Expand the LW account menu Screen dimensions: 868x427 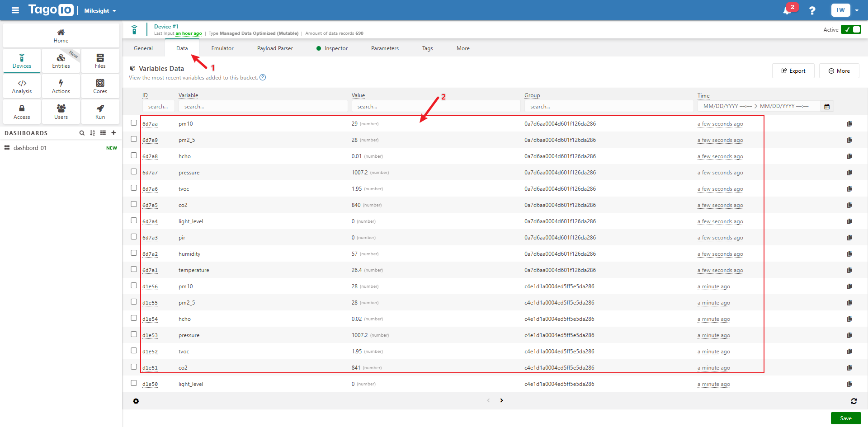(845, 10)
